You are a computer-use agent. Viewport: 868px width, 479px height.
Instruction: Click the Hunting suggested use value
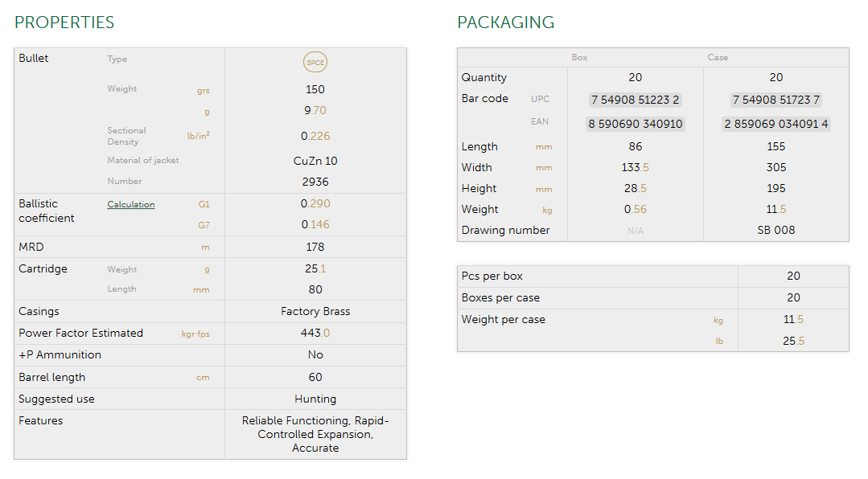(315, 399)
